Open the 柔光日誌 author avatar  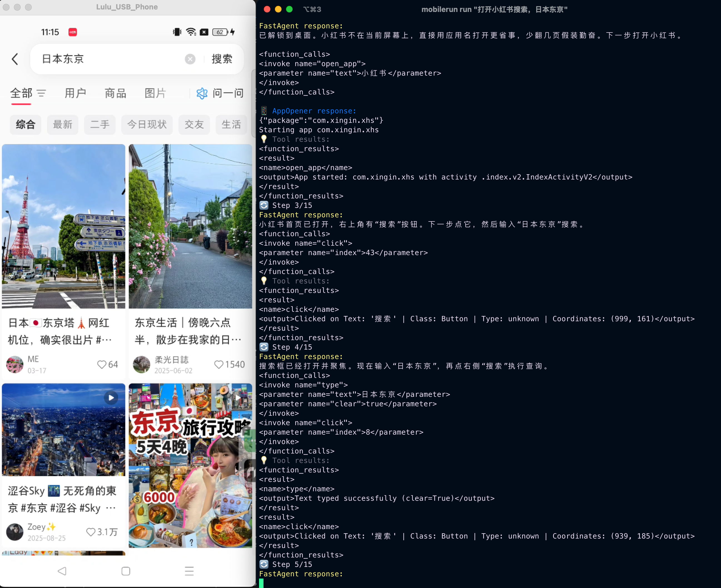(142, 365)
